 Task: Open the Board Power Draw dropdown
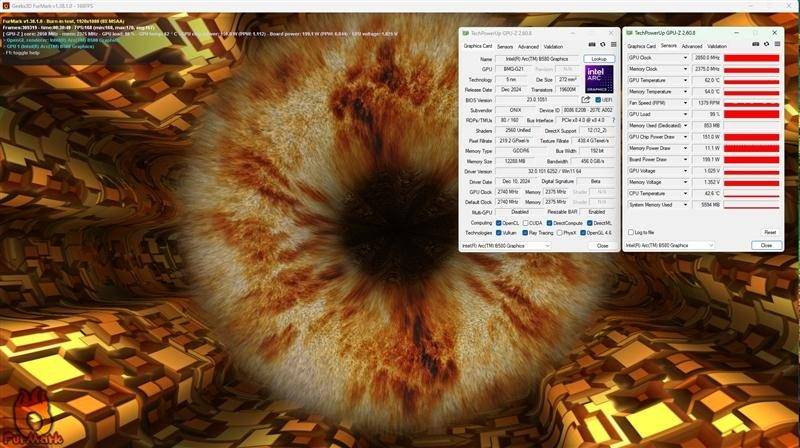click(x=685, y=159)
